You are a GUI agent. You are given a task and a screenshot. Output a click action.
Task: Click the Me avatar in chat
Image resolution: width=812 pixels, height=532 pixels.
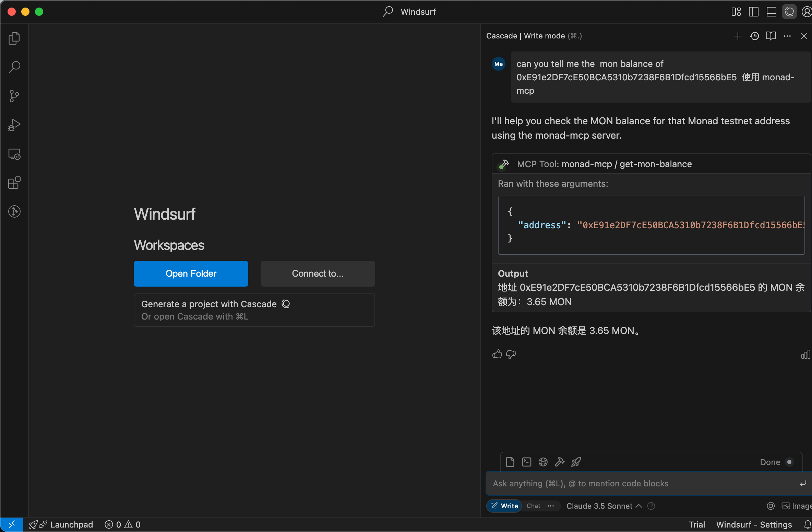pos(499,64)
